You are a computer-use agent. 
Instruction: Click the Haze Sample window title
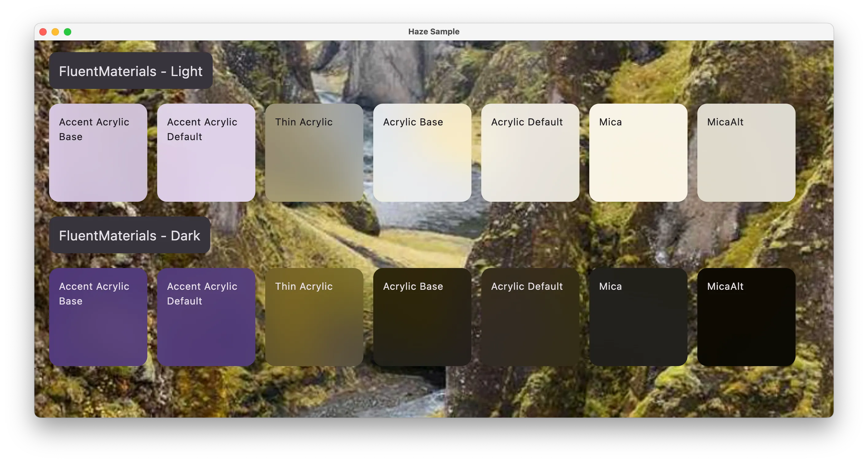[434, 32]
